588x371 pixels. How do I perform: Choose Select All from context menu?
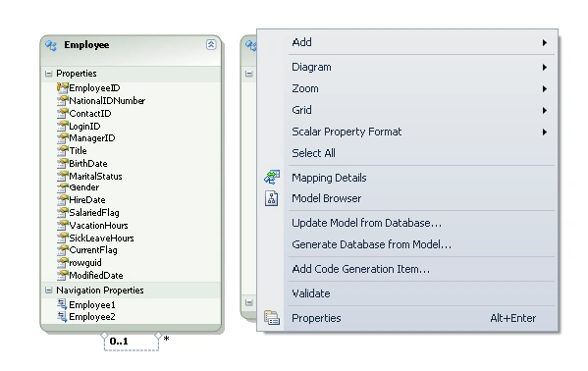pos(421,153)
